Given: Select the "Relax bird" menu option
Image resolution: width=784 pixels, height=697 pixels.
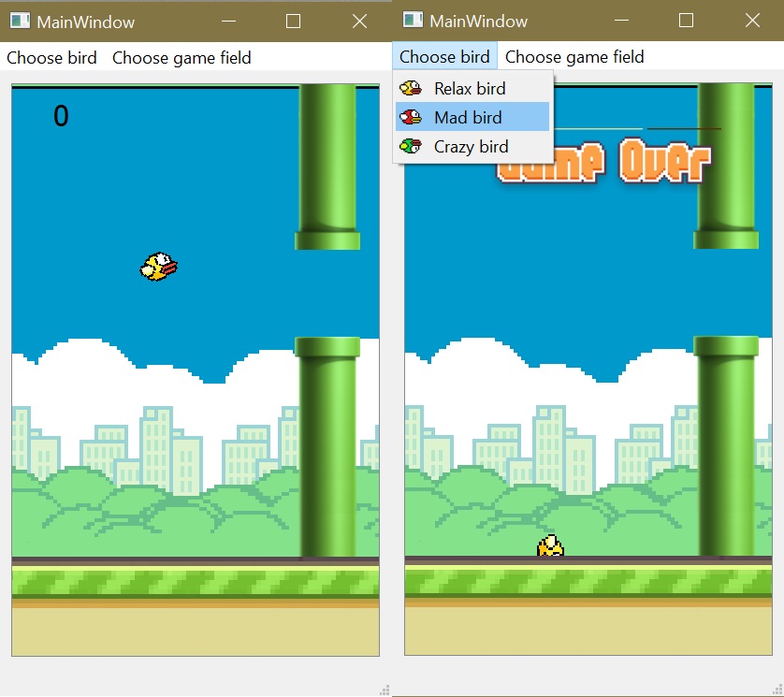Looking at the screenshot, I should (x=470, y=89).
